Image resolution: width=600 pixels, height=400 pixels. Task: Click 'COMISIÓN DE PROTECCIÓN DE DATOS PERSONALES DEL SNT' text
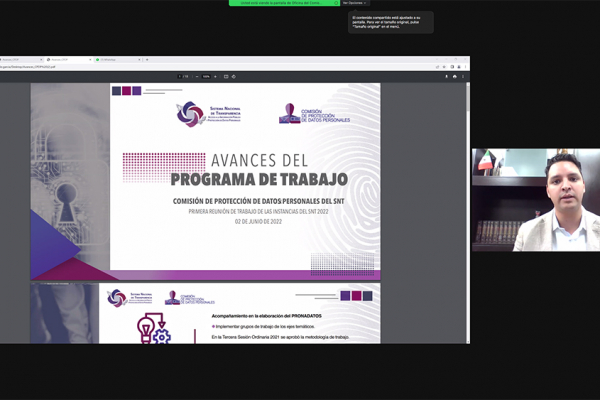pos(258,201)
